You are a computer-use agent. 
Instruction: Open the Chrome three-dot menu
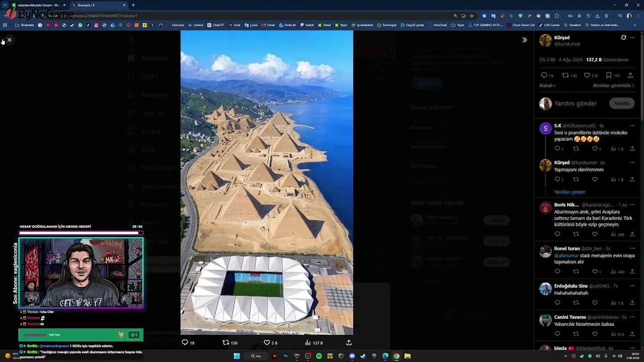click(637, 16)
